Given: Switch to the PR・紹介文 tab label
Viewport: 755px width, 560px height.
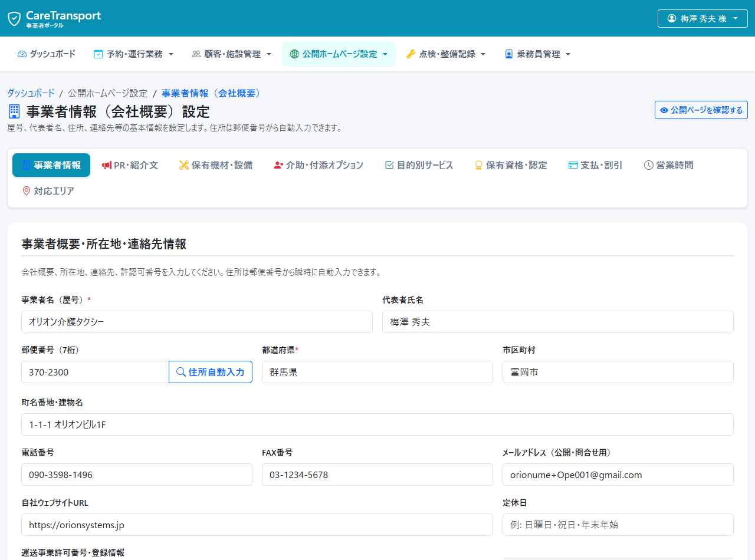Looking at the screenshot, I should coord(136,165).
